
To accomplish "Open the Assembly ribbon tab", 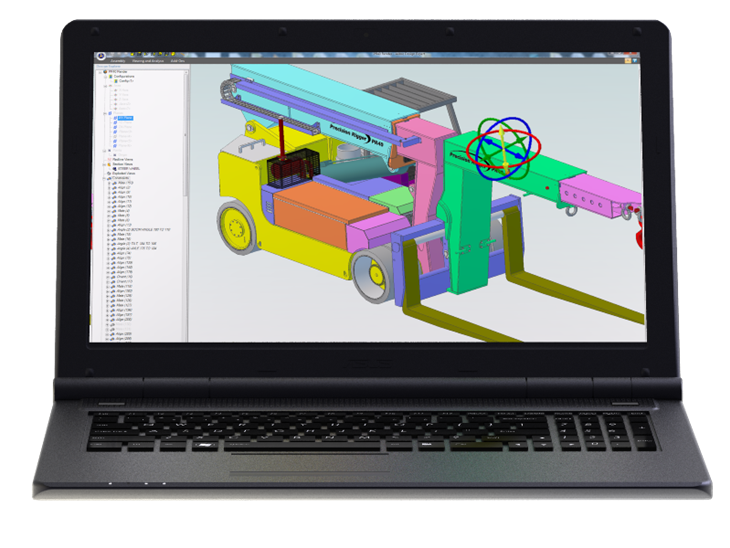I will click(116, 60).
